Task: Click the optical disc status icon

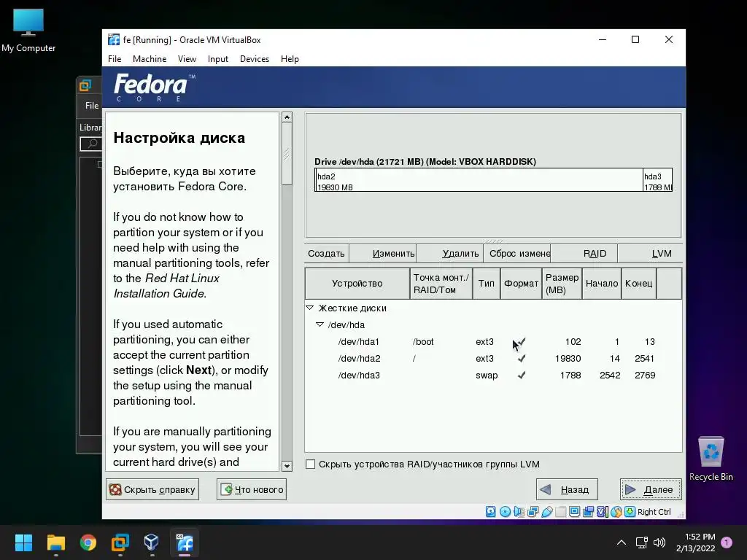Action: [505, 511]
